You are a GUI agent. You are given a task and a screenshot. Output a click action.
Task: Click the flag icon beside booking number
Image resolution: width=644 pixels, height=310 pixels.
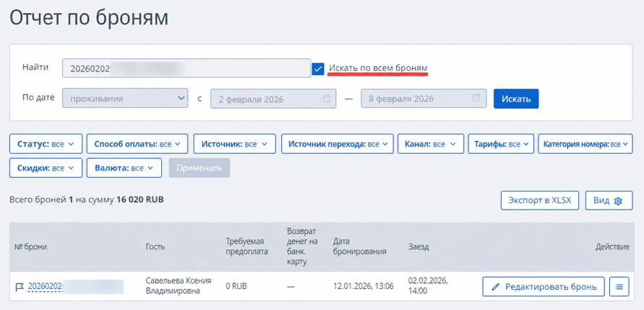click(x=20, y=287)
